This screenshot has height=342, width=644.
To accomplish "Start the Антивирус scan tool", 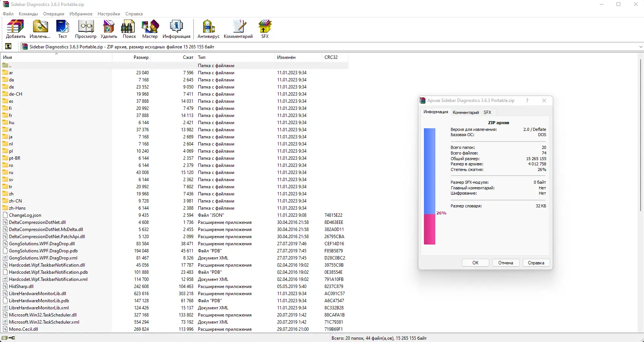I will pyautogui.click(x=208, y=27).
